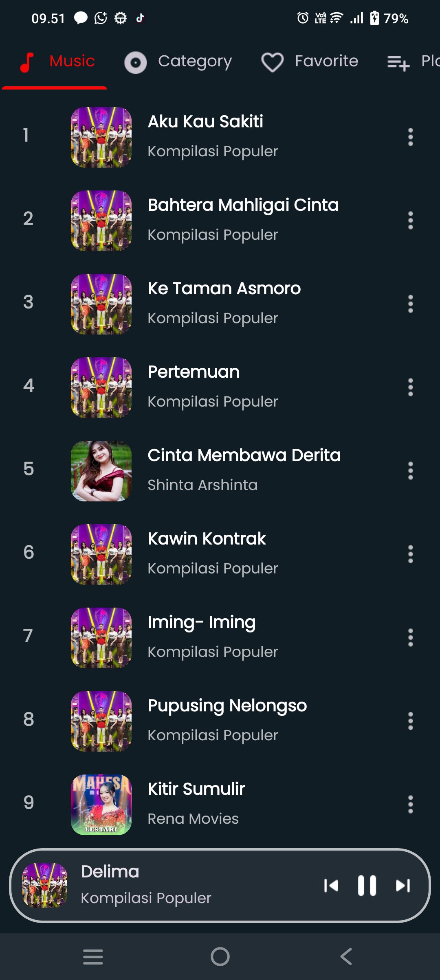Tap the Kitir Sumulir cover art
This screenshot has height=980, width=440.
tap(101, 805)
